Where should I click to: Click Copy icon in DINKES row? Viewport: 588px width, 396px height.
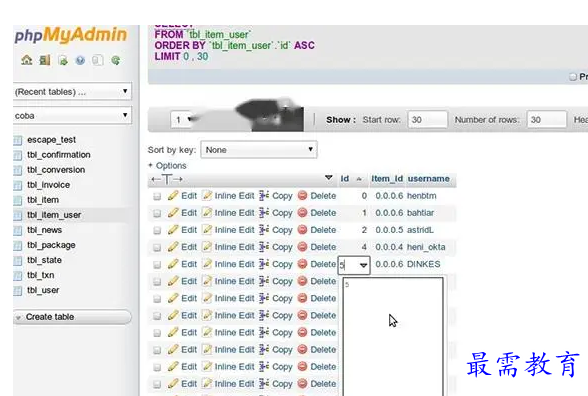(x=264, y=264)
